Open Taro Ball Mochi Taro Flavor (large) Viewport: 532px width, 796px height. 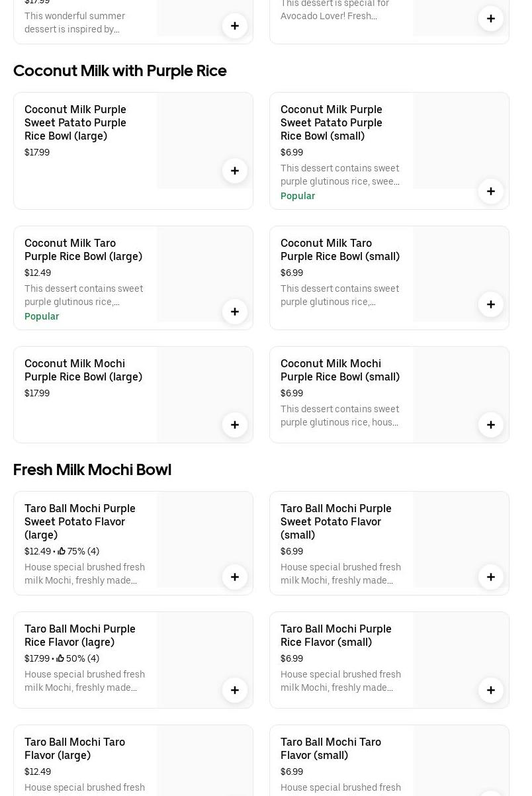(x=75, y=748)
